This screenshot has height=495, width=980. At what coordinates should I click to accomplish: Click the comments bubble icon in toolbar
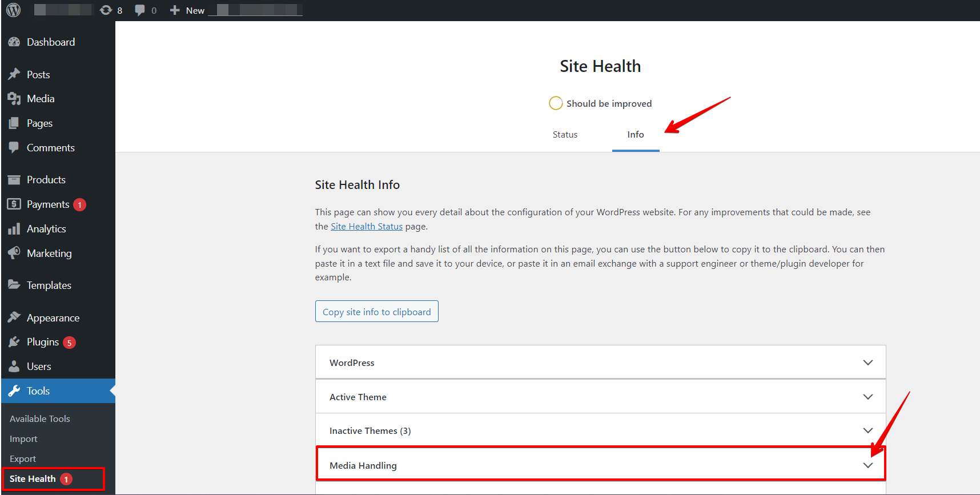140,10
